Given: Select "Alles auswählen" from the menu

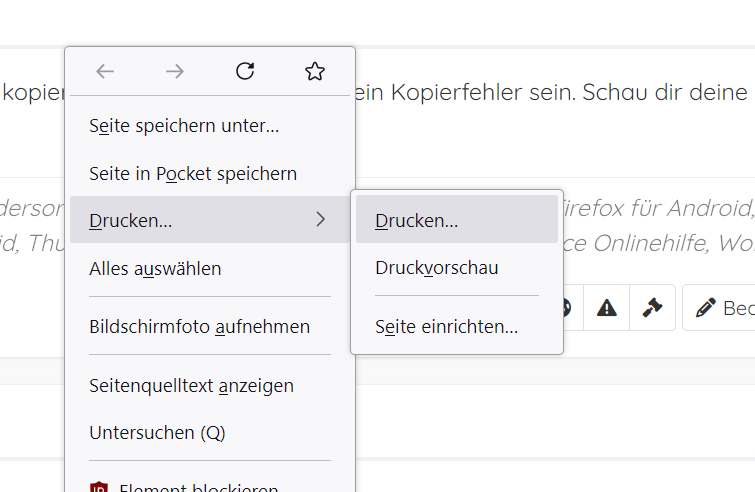Looking at the screenshot, I should (155, 269).
